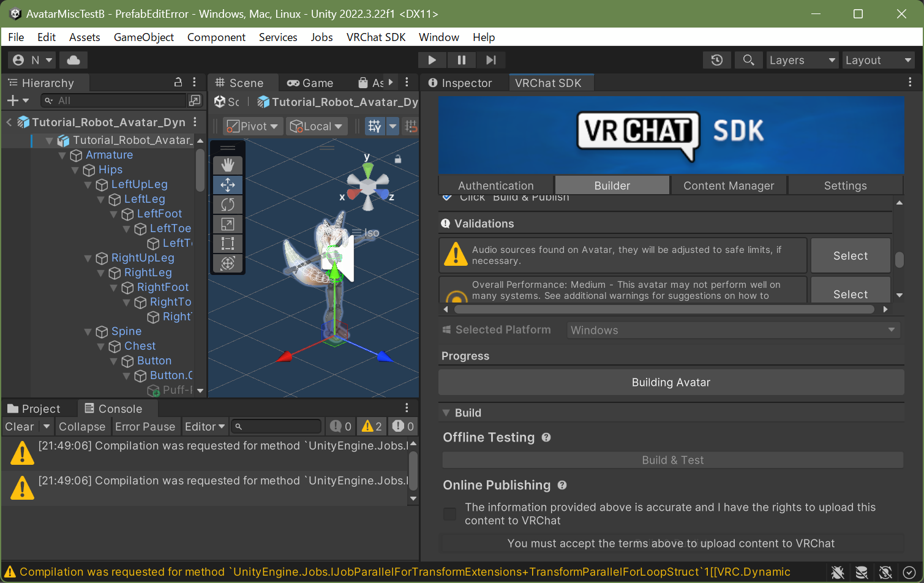
Task: Open the Undo History icon
Action: [717, 60]
